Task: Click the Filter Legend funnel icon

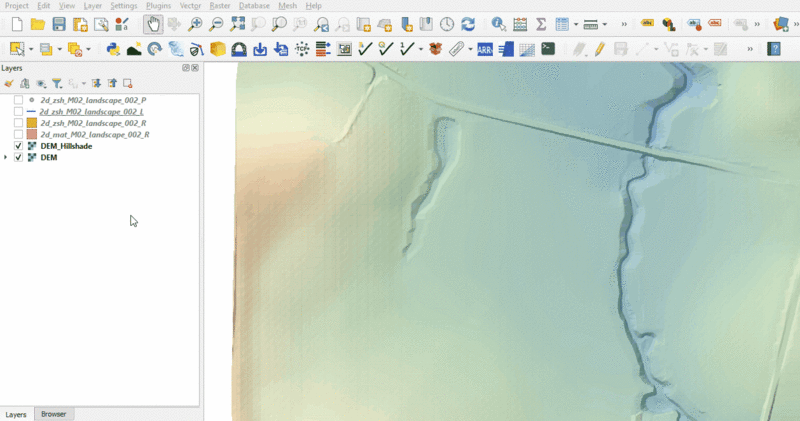Action: (x=57, y=84)
